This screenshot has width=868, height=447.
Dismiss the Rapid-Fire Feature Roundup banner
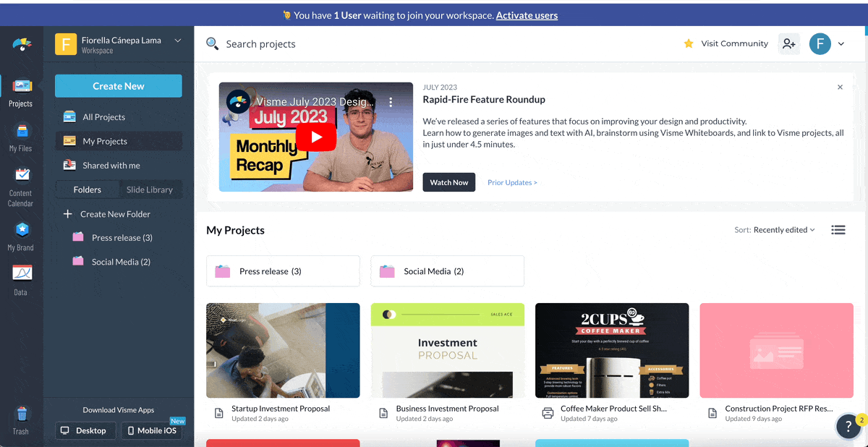[x=840, y=87]
